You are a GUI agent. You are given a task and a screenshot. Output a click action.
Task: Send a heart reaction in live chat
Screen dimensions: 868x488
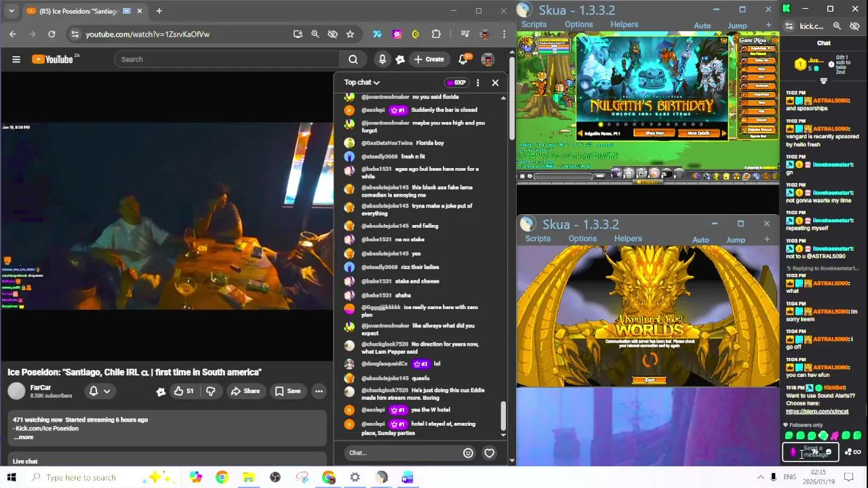pos(490,453)
